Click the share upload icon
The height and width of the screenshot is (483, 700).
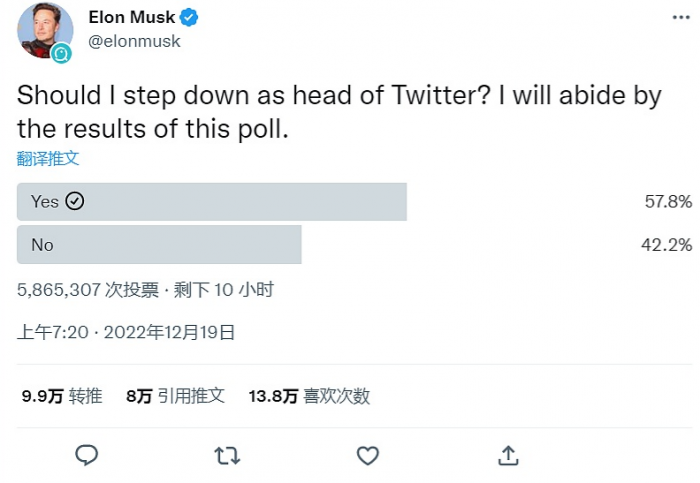508,456
